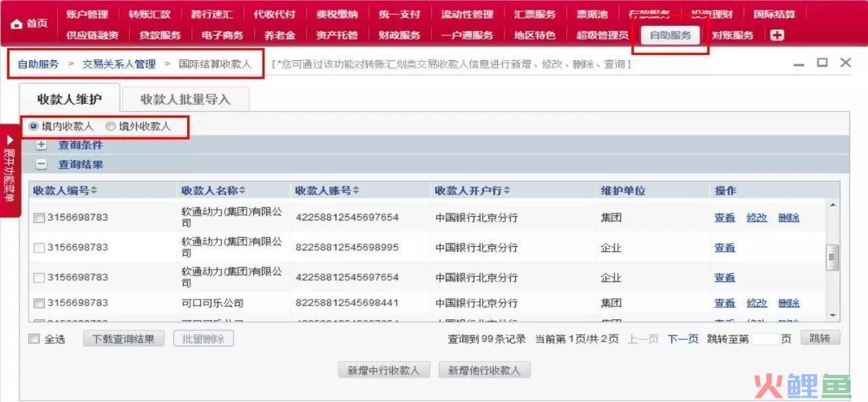
Task: Open the 统一支付 menu
Action: point(399,14)
